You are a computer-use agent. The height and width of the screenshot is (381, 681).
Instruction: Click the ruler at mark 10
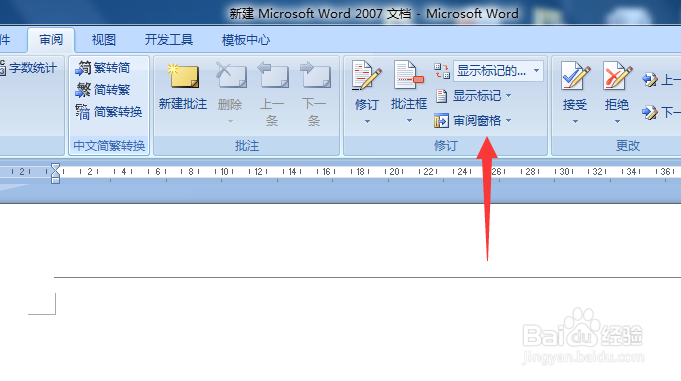224,172
